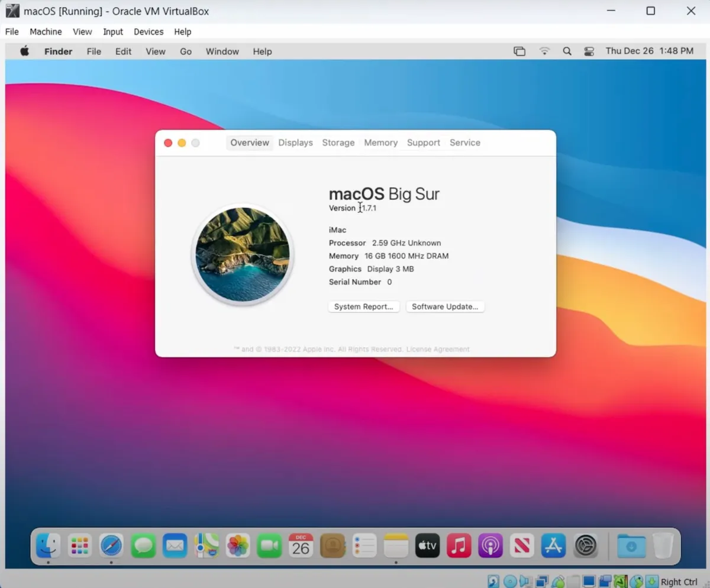Click the VirtualBox display status icon

coord(589,581)
